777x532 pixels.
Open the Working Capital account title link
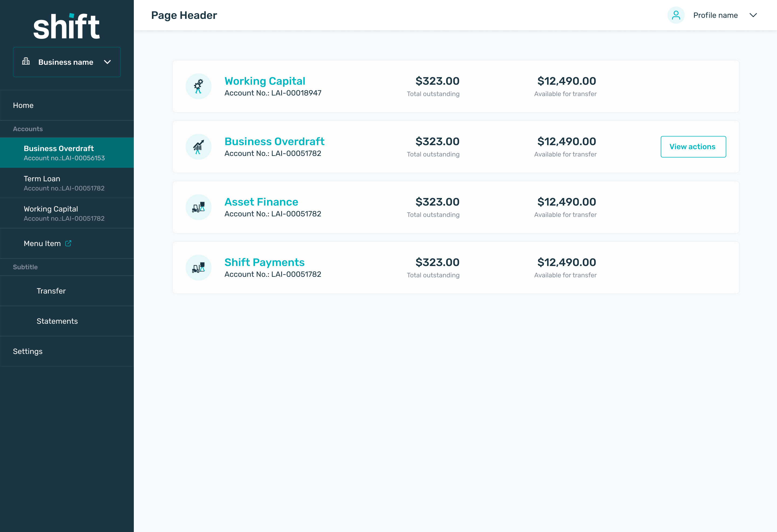(x=265, y=81)
